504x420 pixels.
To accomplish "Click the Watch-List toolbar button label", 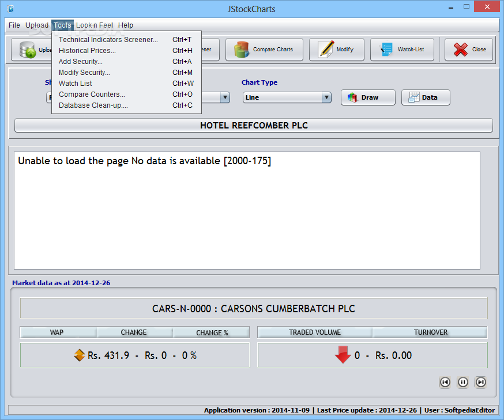I will [x=411, y=50].
